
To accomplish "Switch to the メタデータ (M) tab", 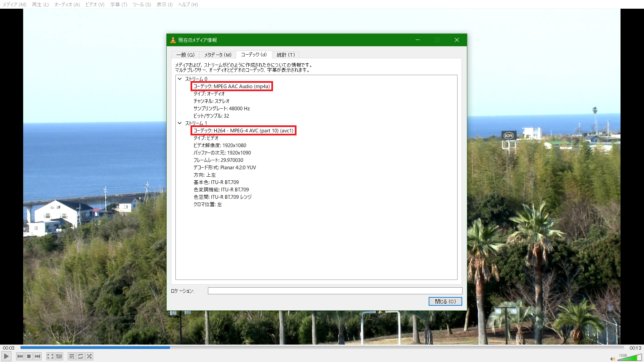I will [x=218, y=55].
